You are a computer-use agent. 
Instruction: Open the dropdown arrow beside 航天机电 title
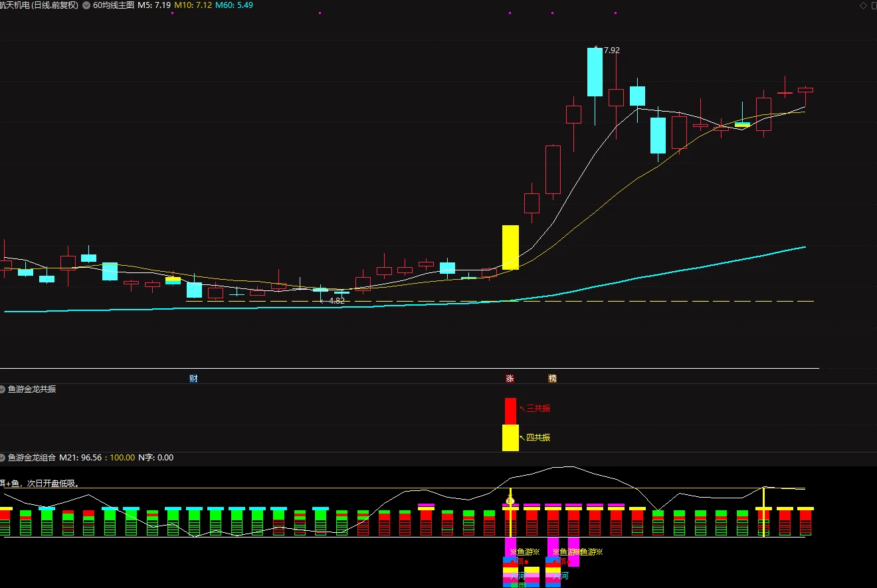86,5
